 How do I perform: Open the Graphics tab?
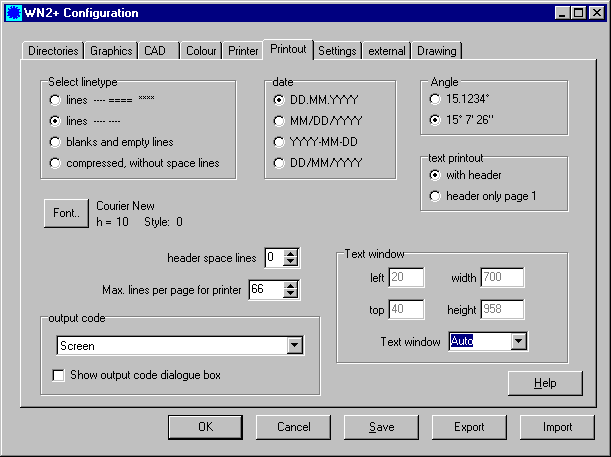click(111, 51)
